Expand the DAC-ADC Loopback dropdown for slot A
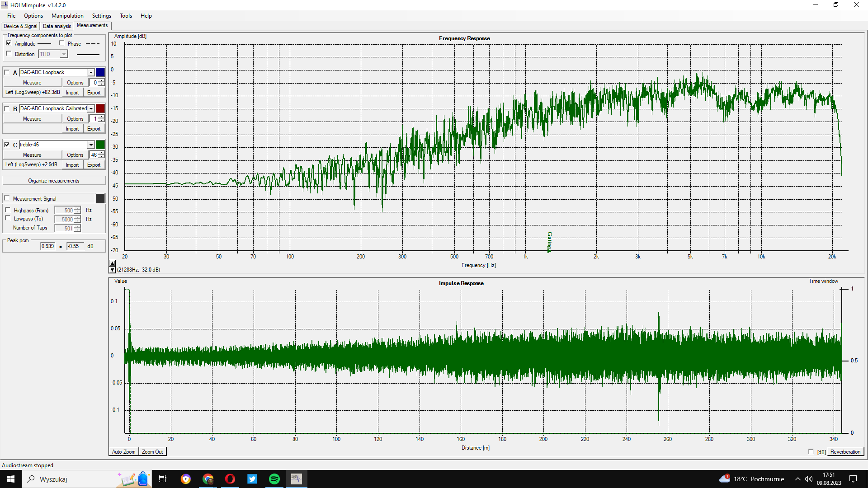 click(91, 72)
